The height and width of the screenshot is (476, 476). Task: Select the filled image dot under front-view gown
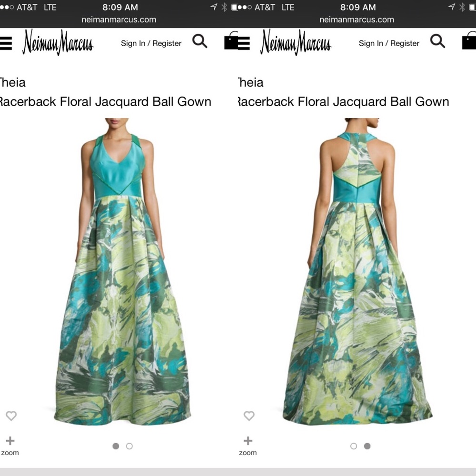point(116,446)
